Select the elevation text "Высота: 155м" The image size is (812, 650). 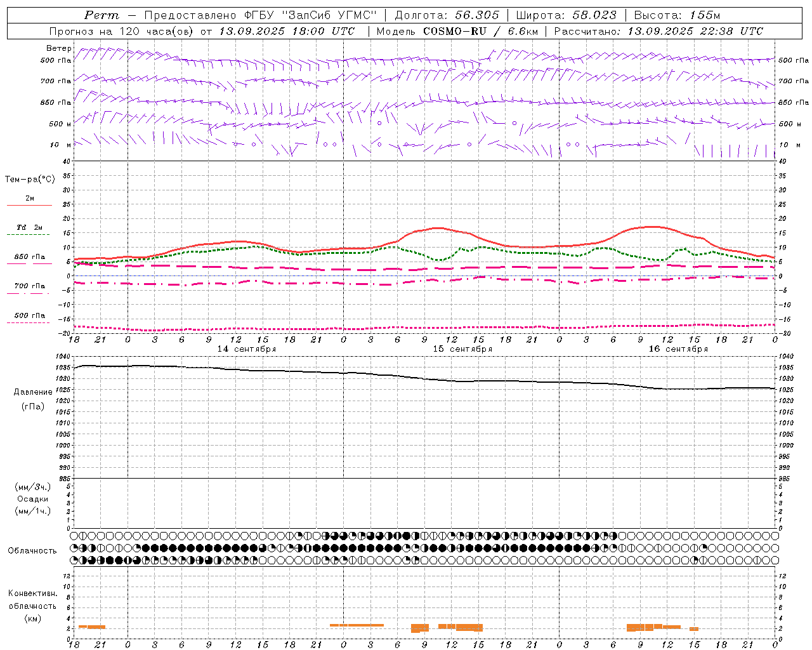click(677, 15)
